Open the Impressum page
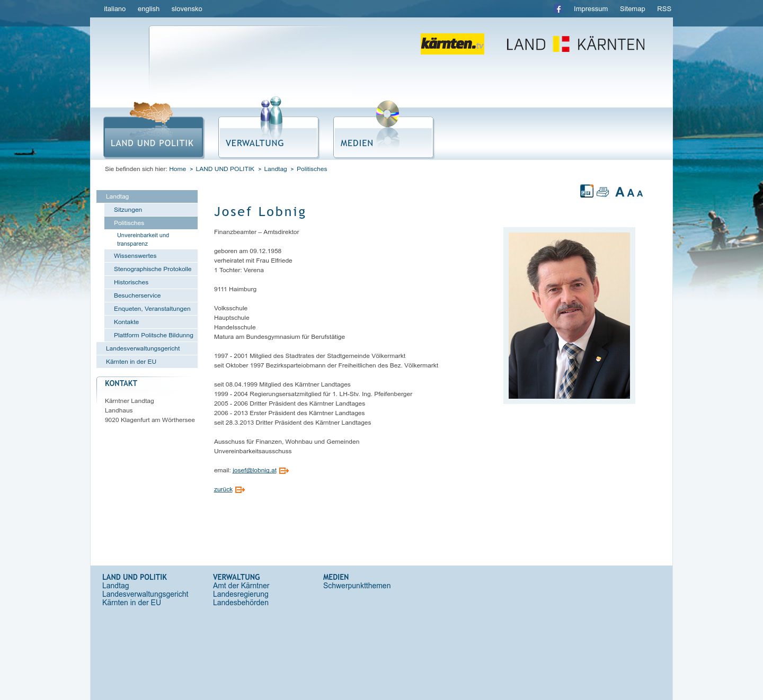 coord(591,9)
